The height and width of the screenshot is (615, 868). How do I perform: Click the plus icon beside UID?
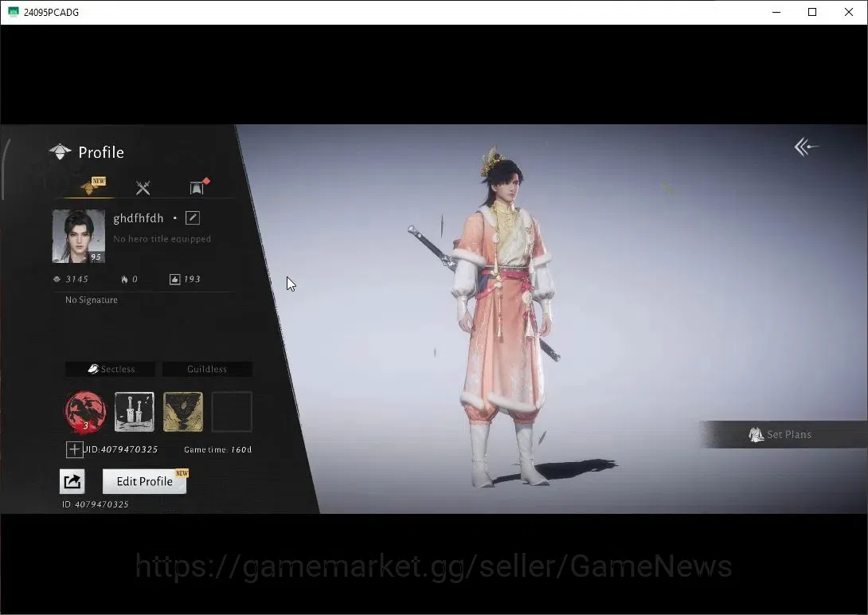pos(74,449)
